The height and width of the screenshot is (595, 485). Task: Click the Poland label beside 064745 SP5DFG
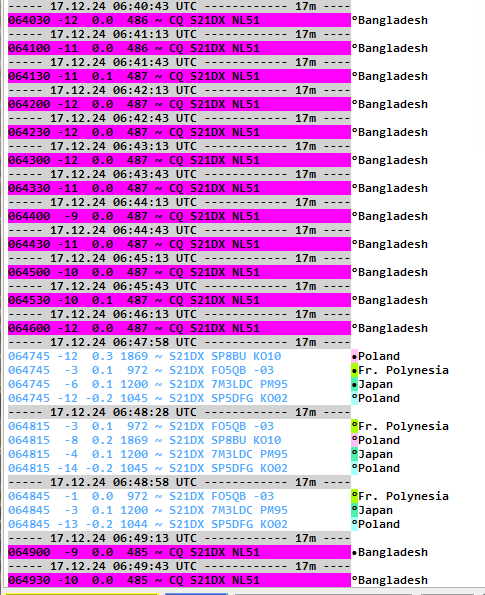click(379, 398)
